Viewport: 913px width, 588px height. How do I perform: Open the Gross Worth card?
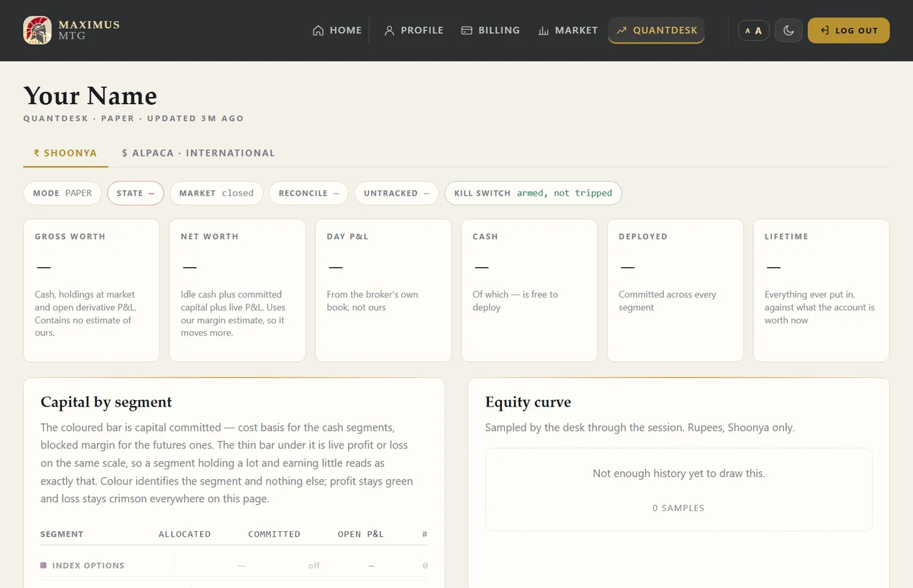pos(91,290)
